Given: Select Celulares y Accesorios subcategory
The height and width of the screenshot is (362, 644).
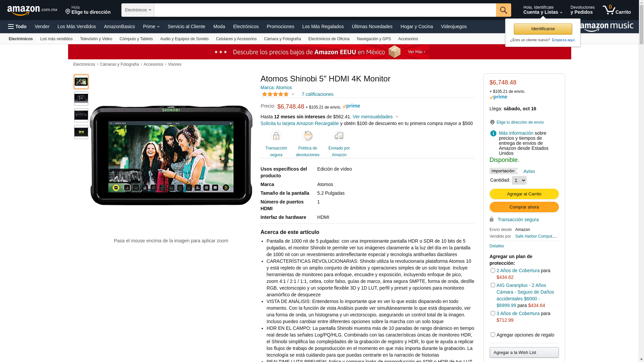Looking at the screenshot, I should tap(236, 39).
